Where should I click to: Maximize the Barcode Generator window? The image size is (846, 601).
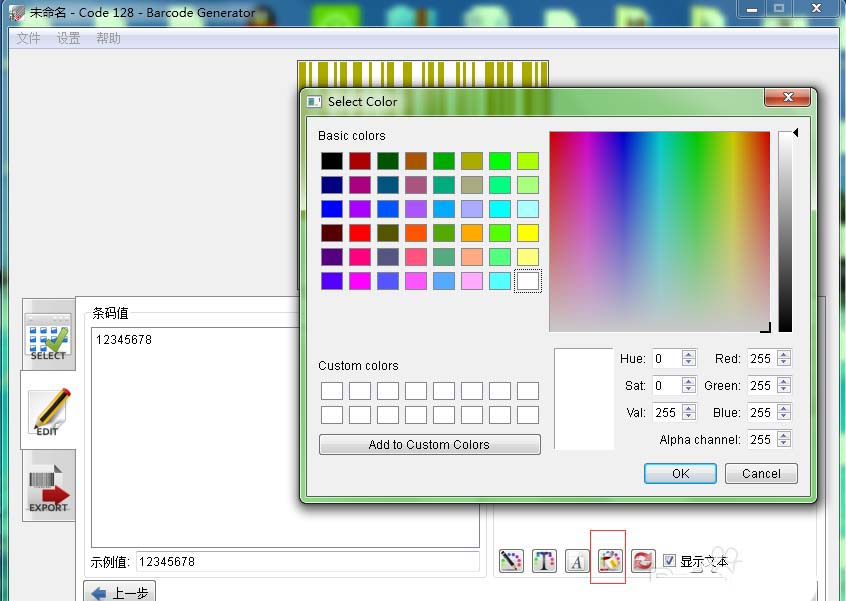[x=779, y=9]
